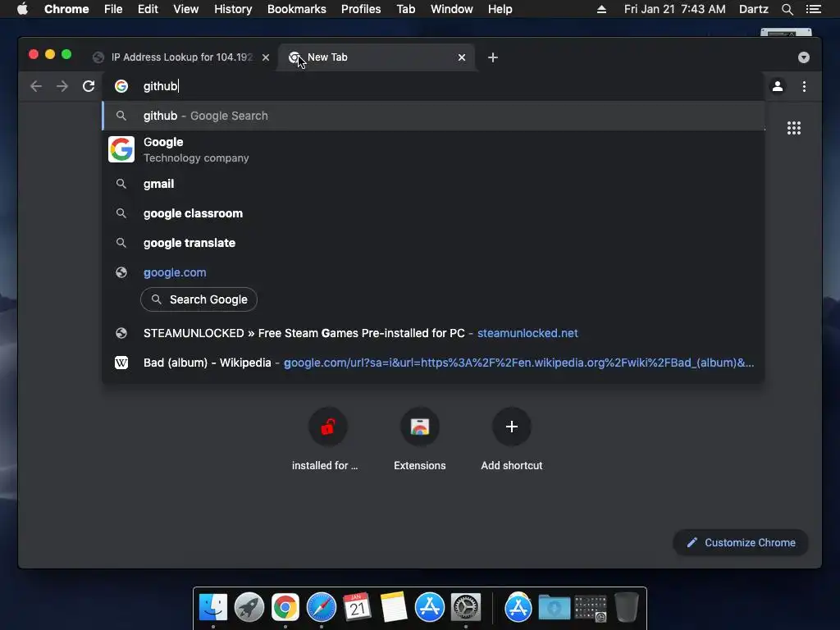Select the Google Technology company suggestion
The height and width of the screenshot is (630, 840).
[x=433, y=149]
